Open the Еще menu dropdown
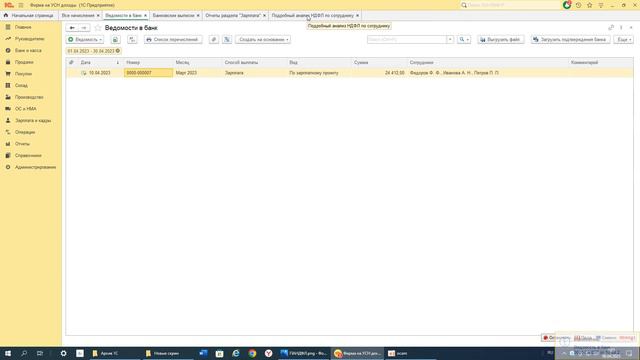The width and height of the screenshot is (640, 360). (624, 40)
